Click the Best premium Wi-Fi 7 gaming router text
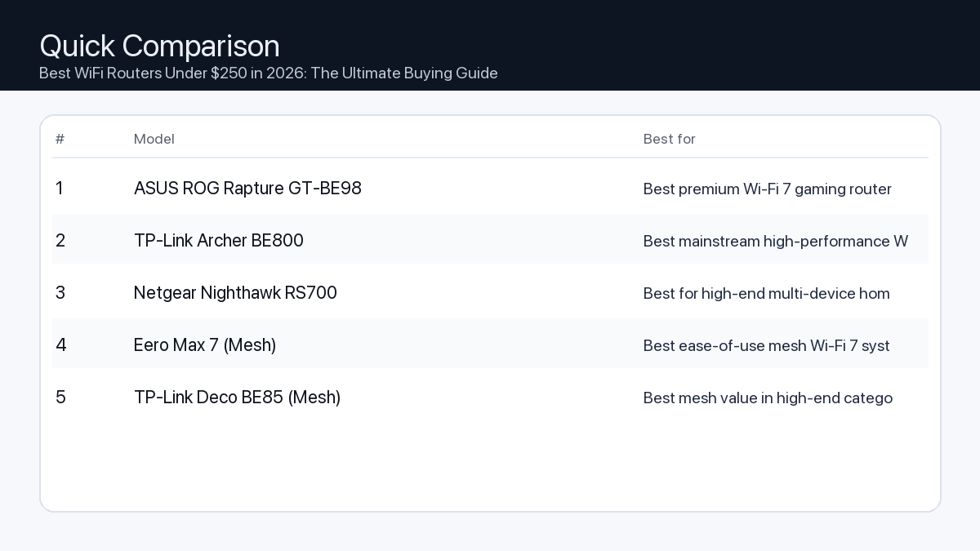 pyautogui.click(x=767, y=189)
